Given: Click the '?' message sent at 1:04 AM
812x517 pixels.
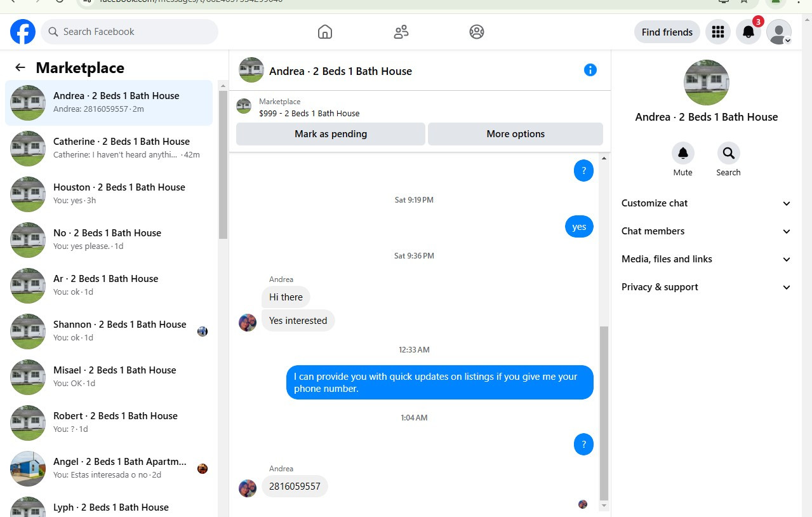Looking at the screenshot, I should [x=583, y=445].
